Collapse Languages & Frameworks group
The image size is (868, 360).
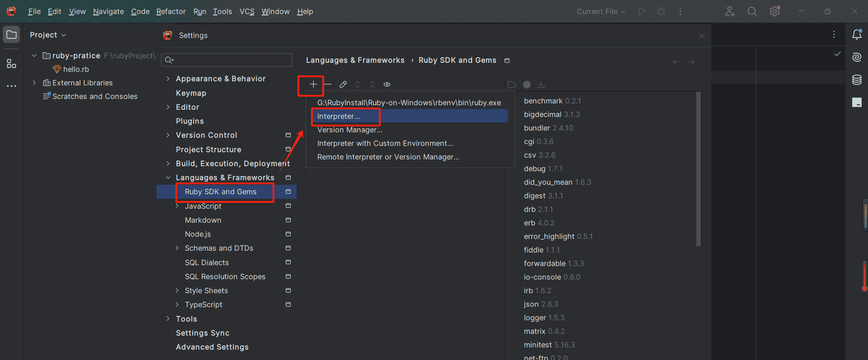click(168, 178)
